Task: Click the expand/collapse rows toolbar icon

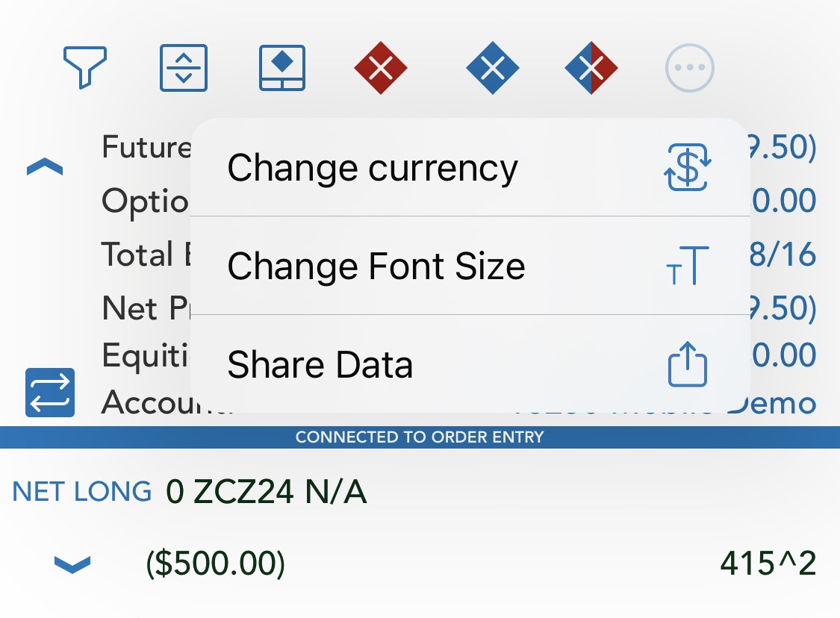Action: click(184, 68)
